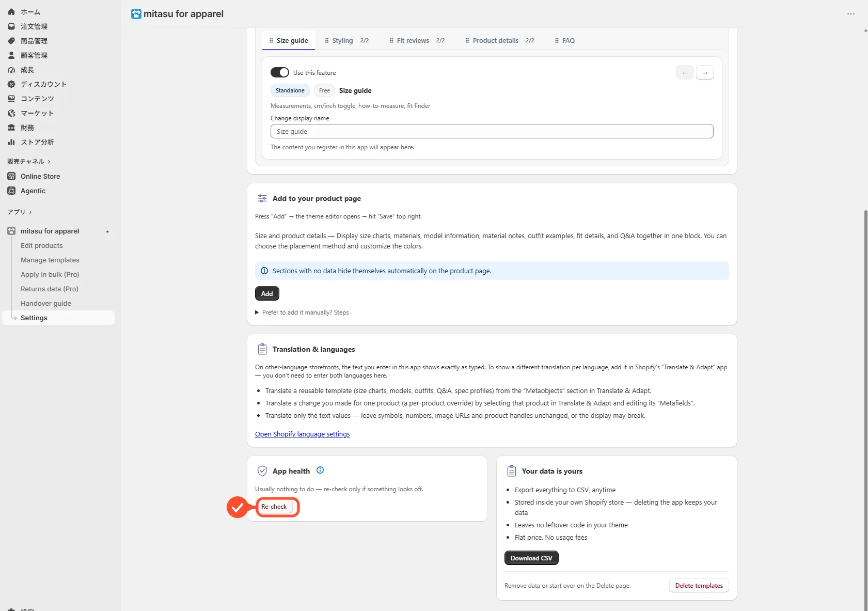Open Edit products in sidebar
This screenshot has height=611, width=868.
click(x=42, y=245)
